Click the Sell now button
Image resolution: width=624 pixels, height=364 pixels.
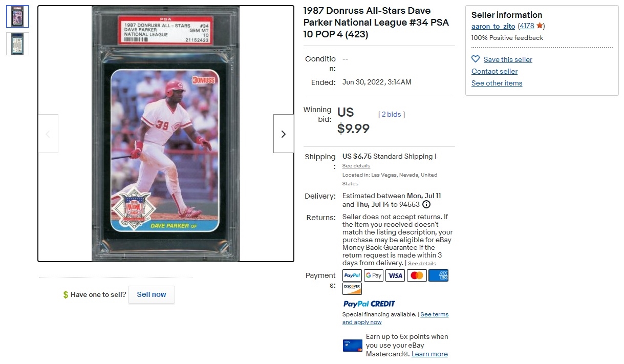point(152,294)
